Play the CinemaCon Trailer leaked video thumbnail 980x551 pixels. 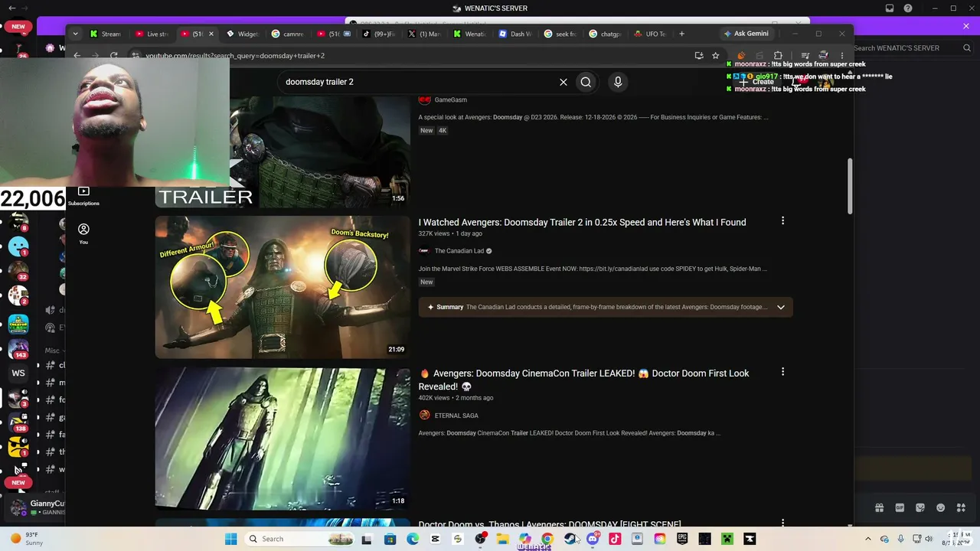click(x=283, y=439)
